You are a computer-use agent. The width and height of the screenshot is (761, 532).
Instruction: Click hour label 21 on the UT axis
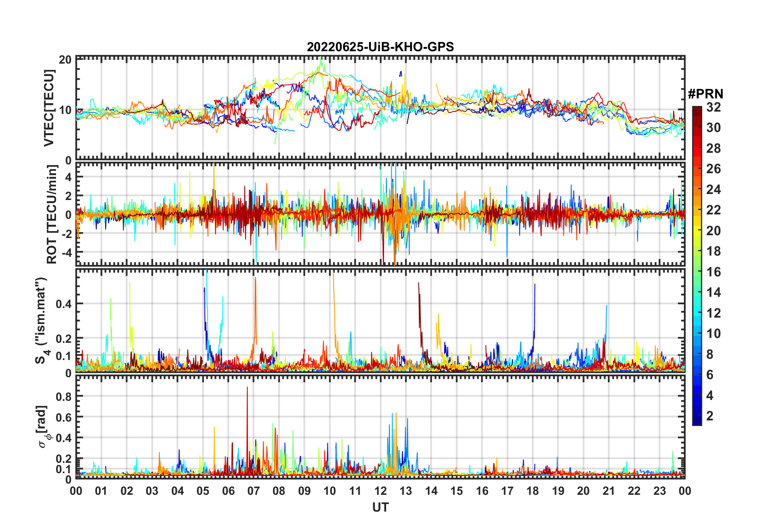click(x=609, y=491)
